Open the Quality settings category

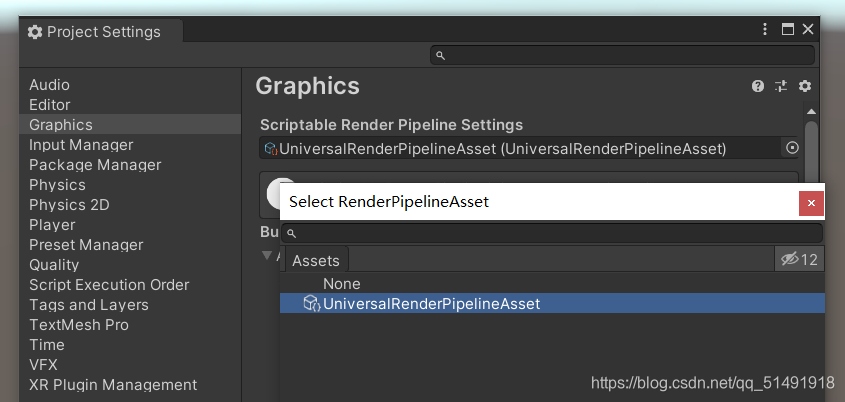130,265
